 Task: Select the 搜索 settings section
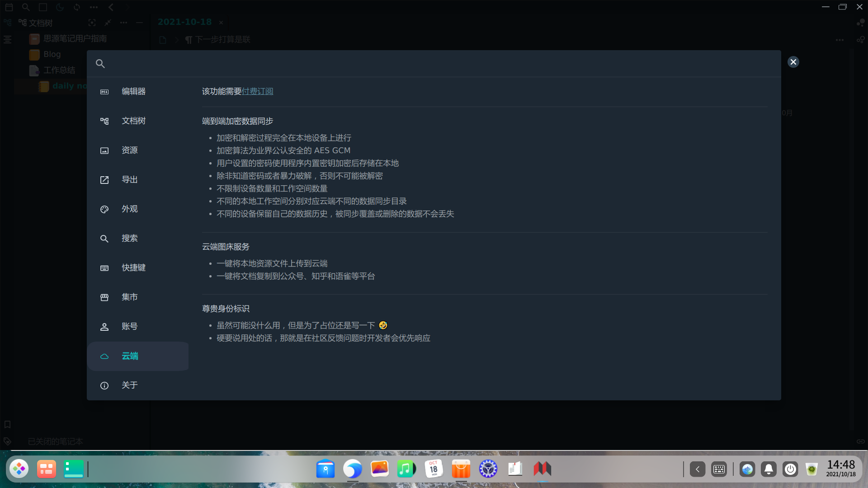129,238
